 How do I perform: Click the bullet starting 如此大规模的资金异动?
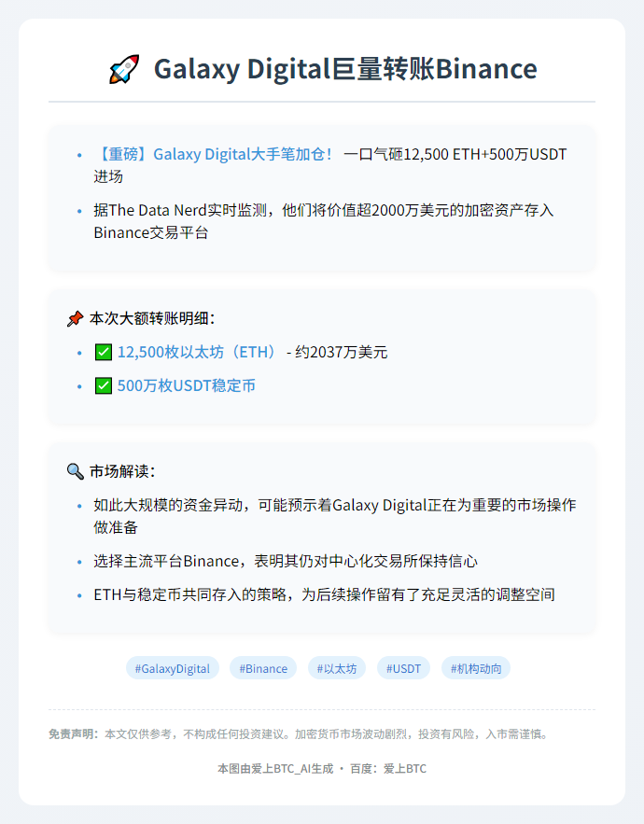(335, 516)
